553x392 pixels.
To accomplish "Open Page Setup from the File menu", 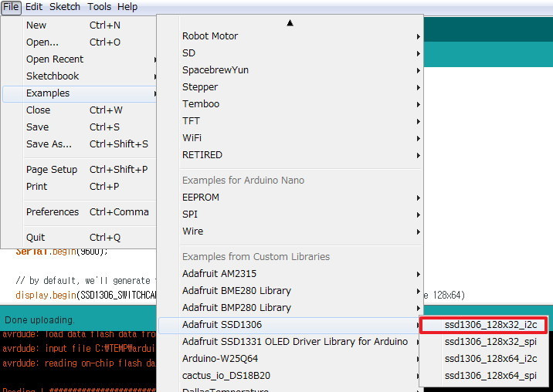I will pyautogui.click(x=80, y=170).
